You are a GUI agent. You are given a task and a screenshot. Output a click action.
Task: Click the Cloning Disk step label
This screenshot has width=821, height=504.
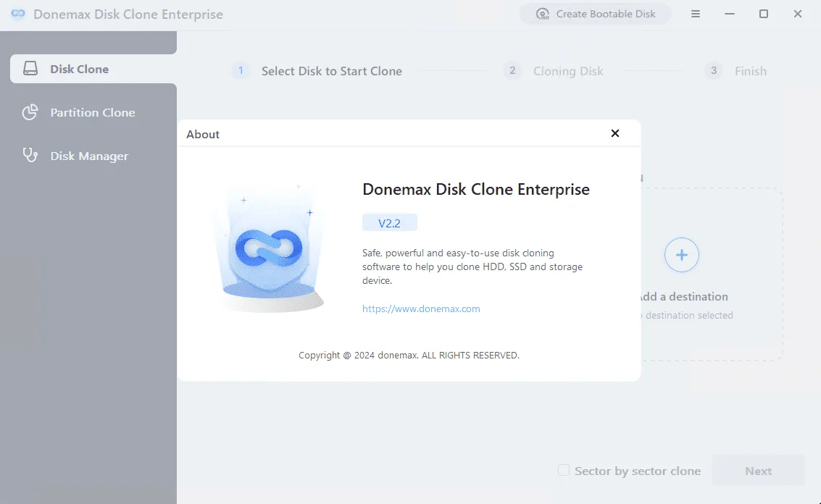(x=568, y=71)
